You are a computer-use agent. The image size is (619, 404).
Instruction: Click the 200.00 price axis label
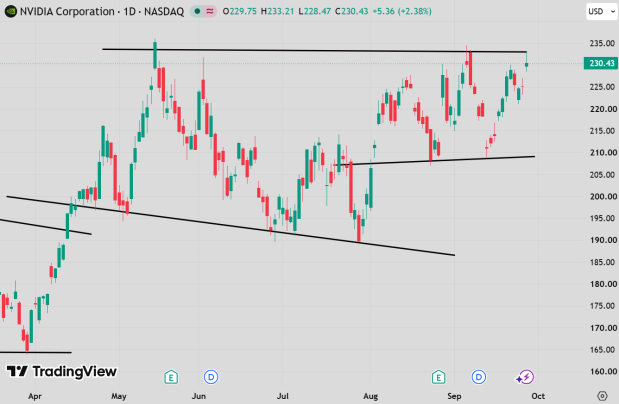[x=603, y=196]
